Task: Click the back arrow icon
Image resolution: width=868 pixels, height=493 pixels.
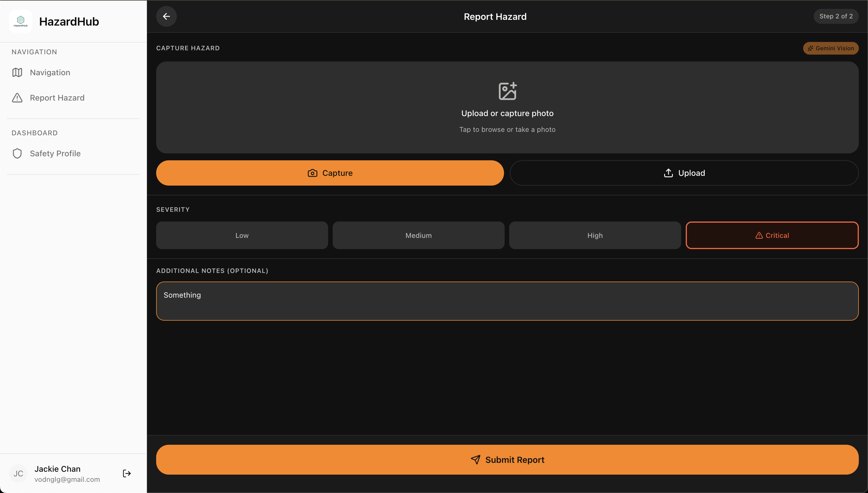Action: click(x=166, y=16)
